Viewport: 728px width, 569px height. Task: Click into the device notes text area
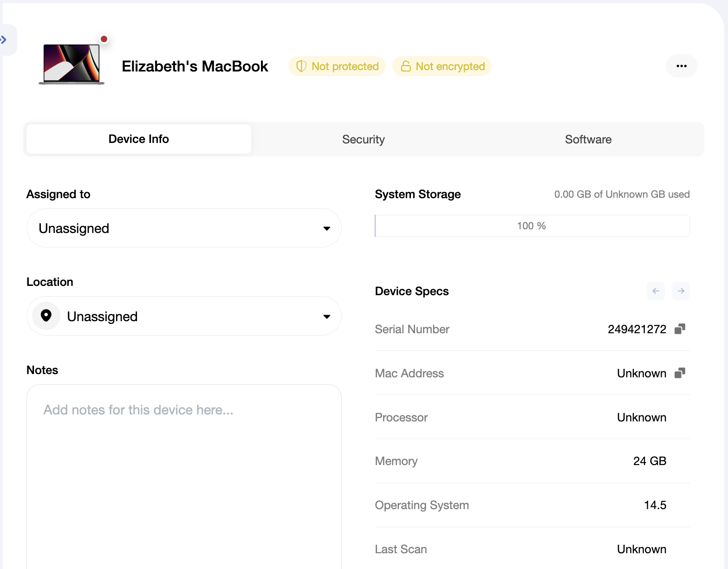coord(184,477)
